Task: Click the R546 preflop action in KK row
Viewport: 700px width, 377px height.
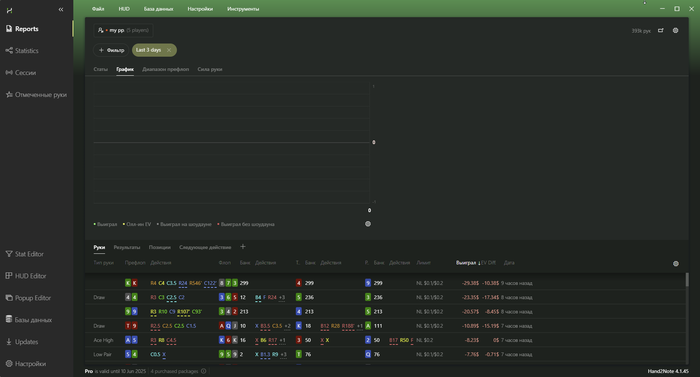Action: point(196,283)
